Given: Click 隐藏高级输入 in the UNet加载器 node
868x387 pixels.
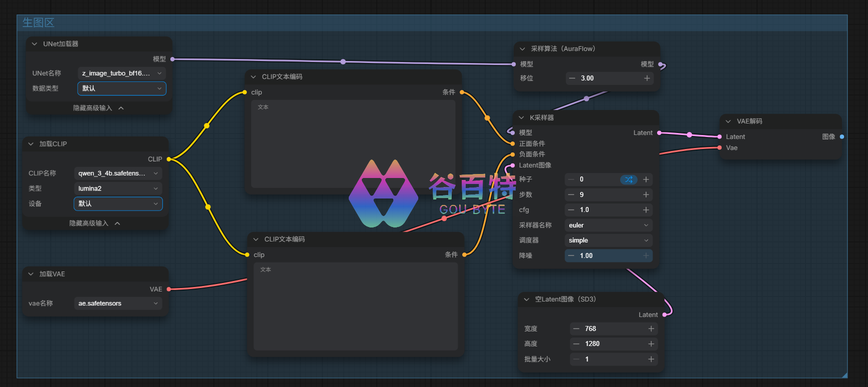Looking at the screenshot, I should (98, 108).
